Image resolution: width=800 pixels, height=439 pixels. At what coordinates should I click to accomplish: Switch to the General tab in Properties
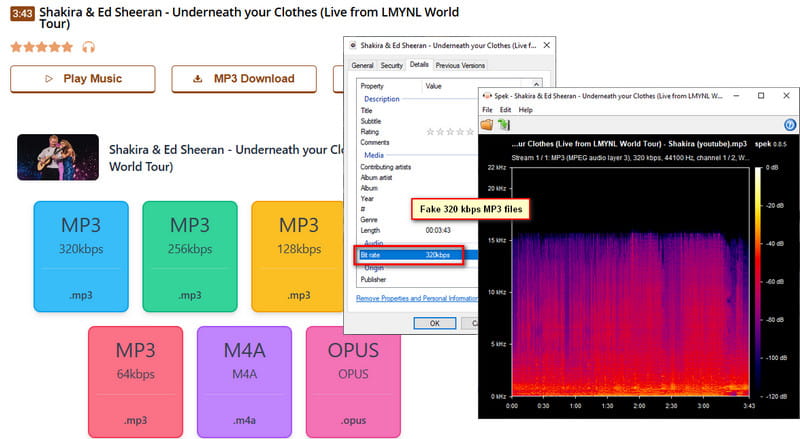click(362, 65)
